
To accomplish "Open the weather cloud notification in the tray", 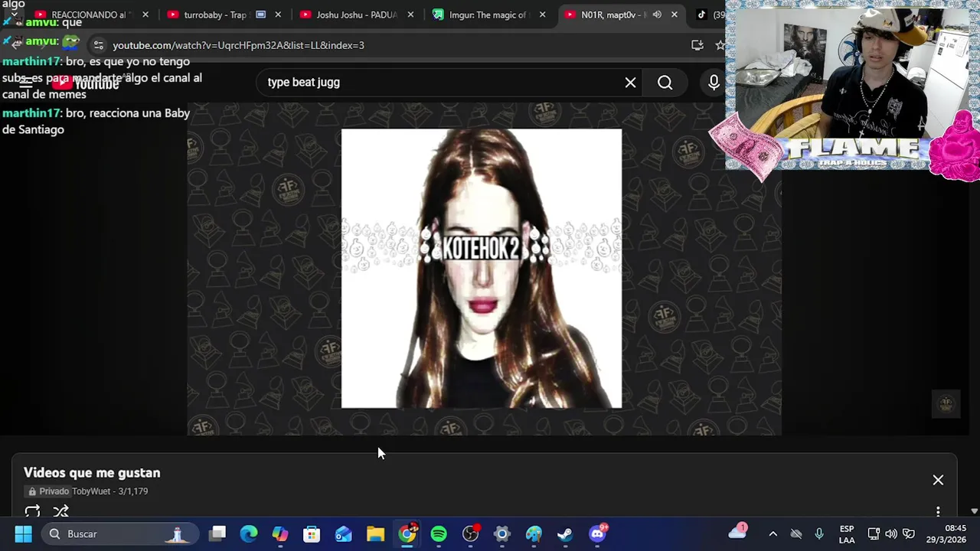I will (x=737, y=533).
